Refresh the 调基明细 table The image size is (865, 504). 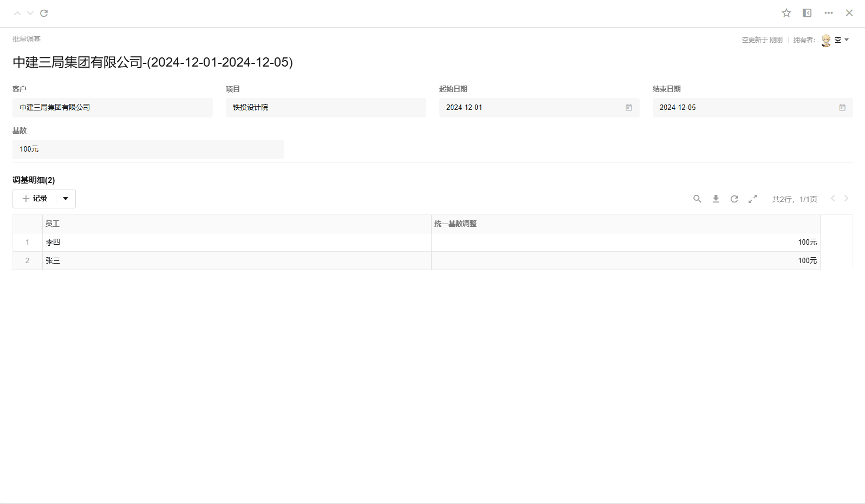[734, 199]
